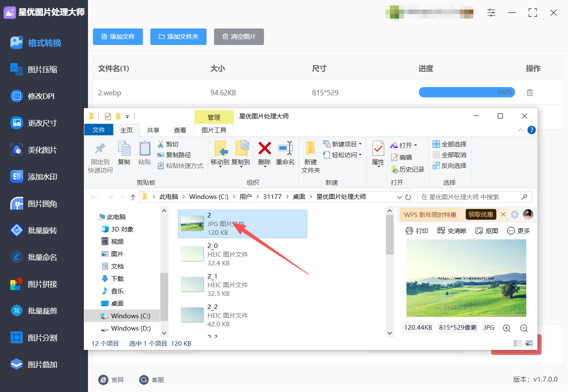Delete 2.webp row with trash icon
This screenshot has width=568, height=392.
pyautogui.click(x=530, y=92)
